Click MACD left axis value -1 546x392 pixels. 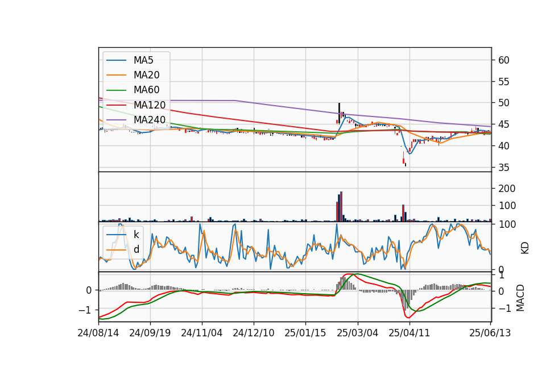(85, 310)
